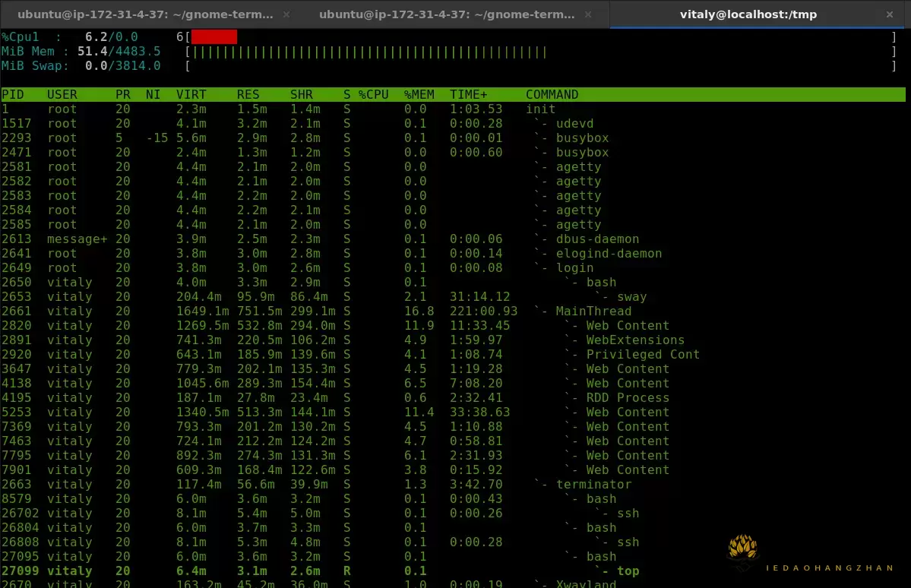This screenshot has height=588, width=911.
Task: Click the COMMAND column header
Action: pos(552,95)
